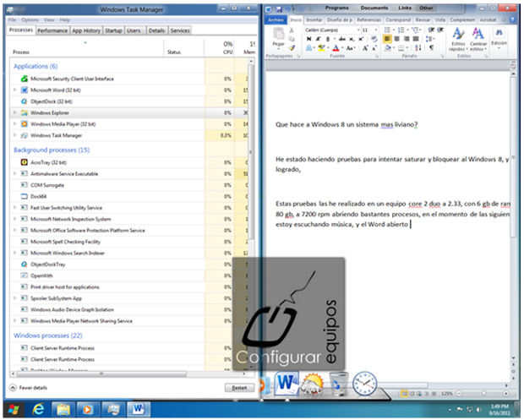Select align right paragraph button
524x420 pixels.
(x=407, y=39)
